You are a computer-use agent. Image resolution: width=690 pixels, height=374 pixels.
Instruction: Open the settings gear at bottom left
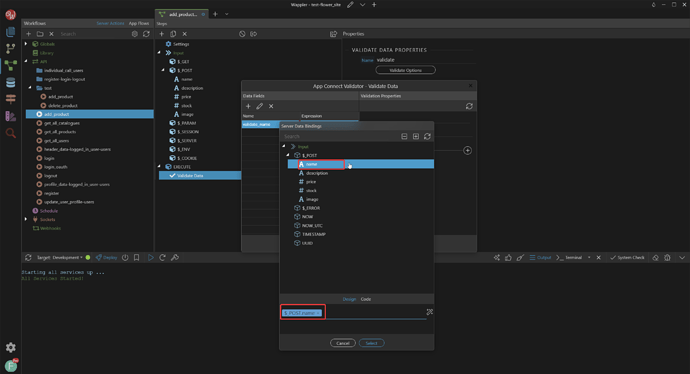coord(11,347)
